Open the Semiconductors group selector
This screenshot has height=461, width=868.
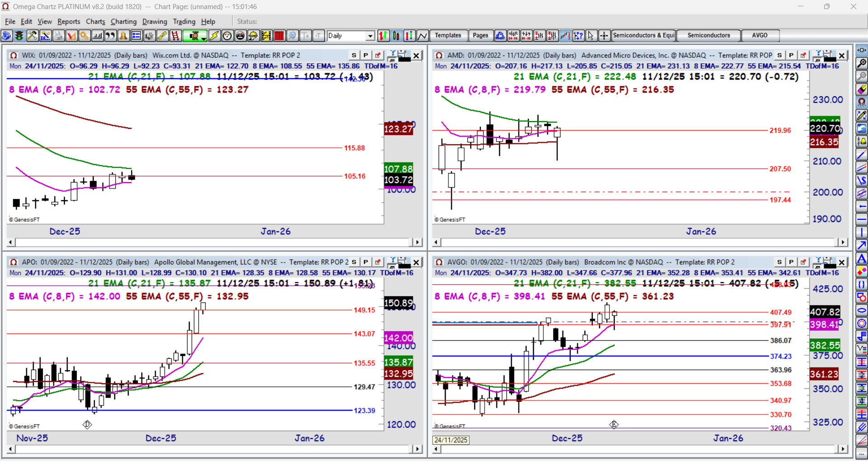[709, 35]
